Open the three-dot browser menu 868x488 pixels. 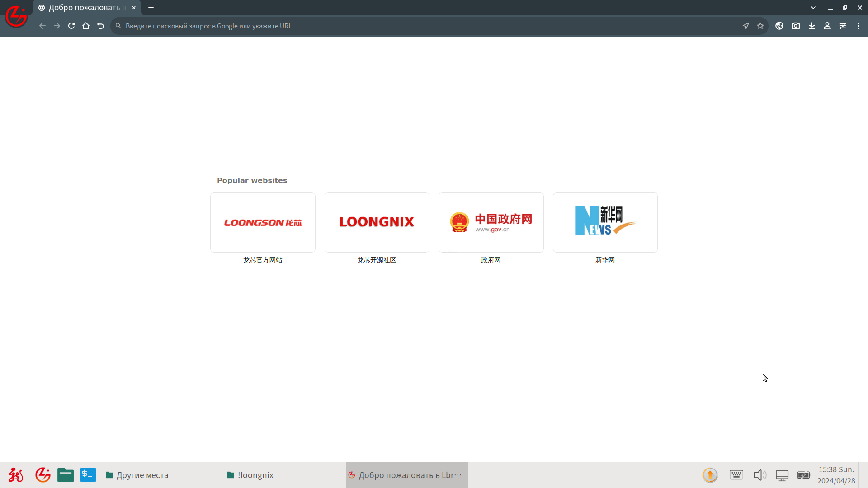[x=859, y=26]
